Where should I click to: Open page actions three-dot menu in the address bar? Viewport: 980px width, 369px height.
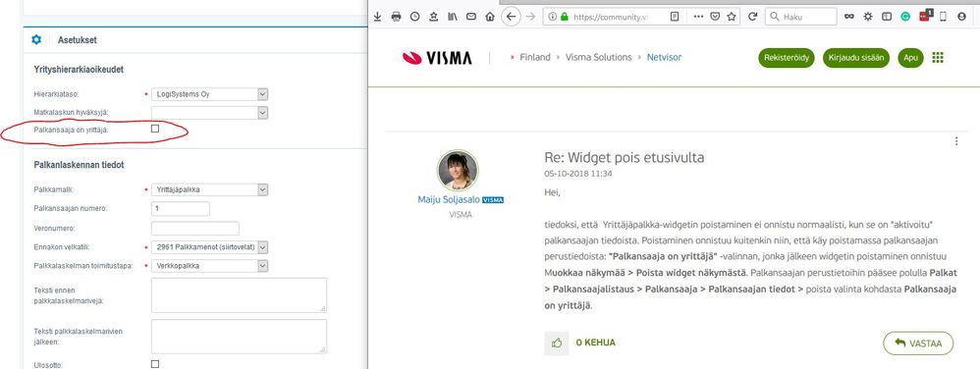pos(699,17)
